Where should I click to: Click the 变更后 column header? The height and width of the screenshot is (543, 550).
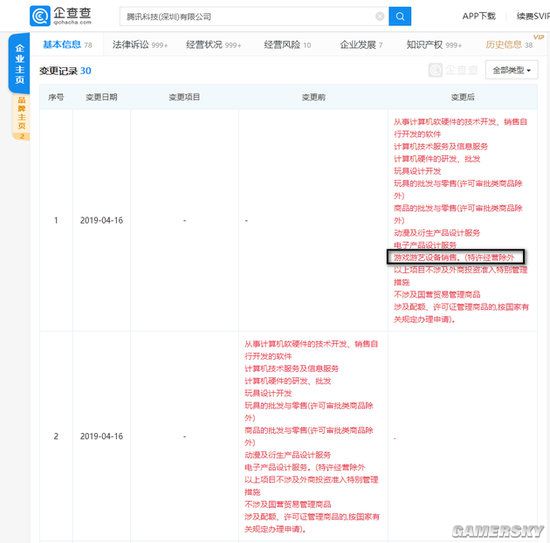coord(463,97)
